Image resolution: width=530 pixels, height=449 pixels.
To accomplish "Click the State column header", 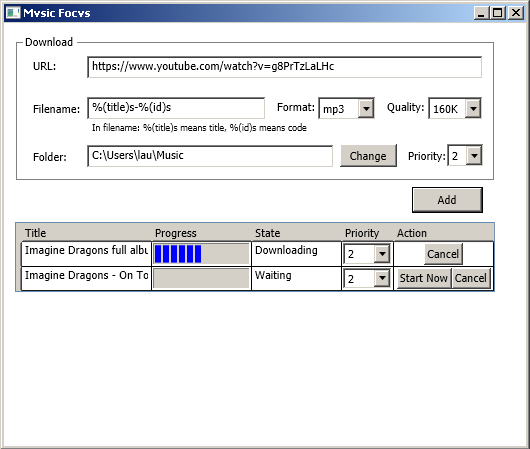I will tap(267, 233).
